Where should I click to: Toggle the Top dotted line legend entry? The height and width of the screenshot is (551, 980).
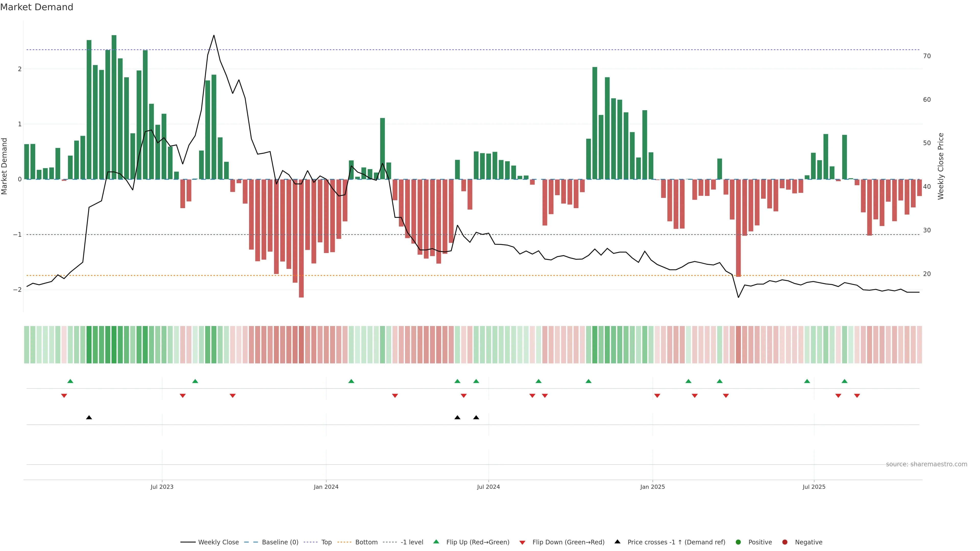pos(326,542)
